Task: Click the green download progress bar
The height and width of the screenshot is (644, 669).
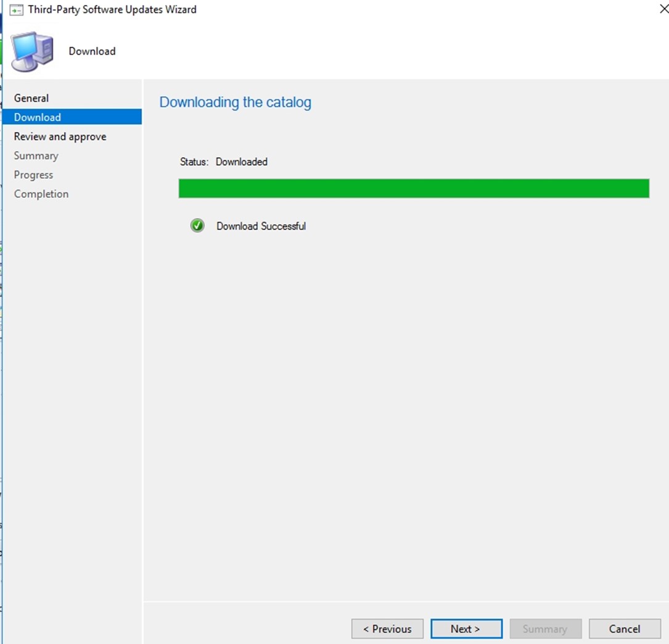Action: (x=414, y=188)
